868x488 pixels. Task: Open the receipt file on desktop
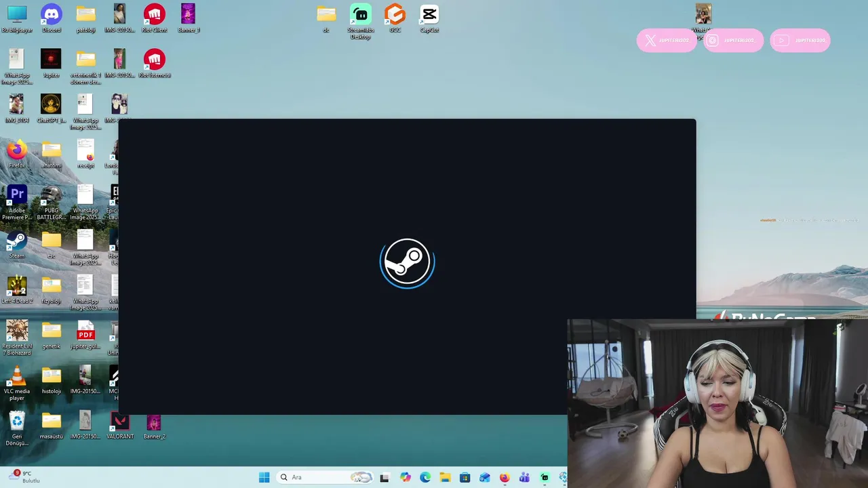point(85,155)
